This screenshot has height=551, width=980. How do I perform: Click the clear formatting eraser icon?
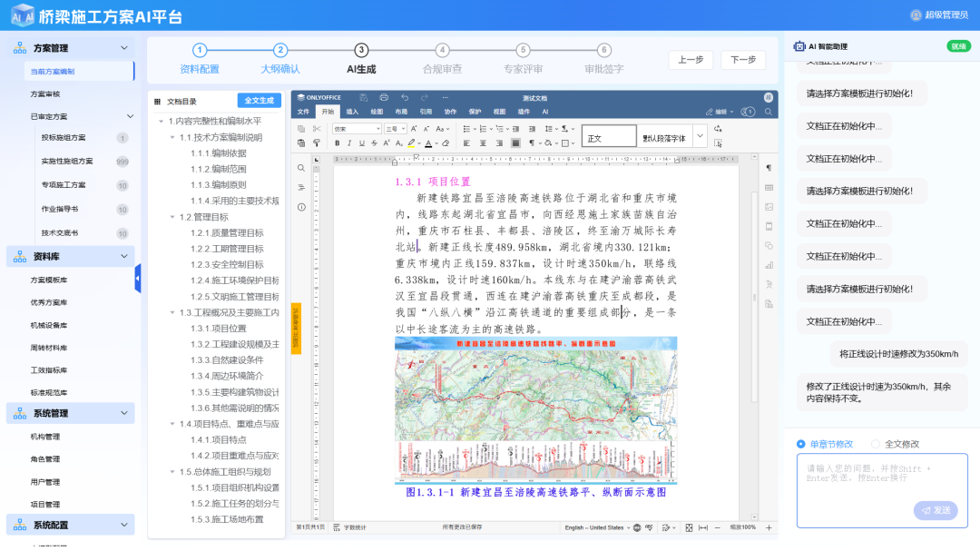tap(445, 143)
